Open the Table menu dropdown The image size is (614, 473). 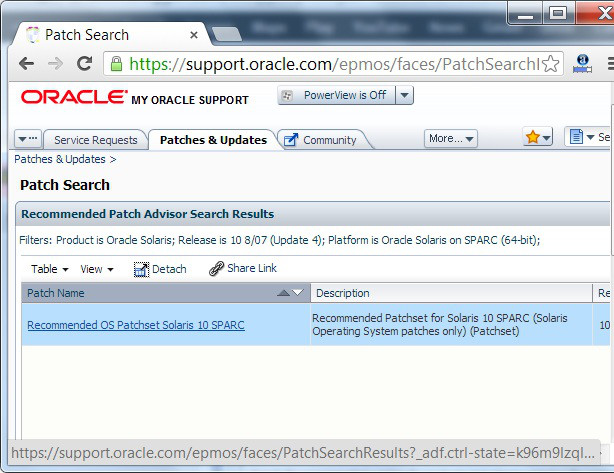click(49, 269)
